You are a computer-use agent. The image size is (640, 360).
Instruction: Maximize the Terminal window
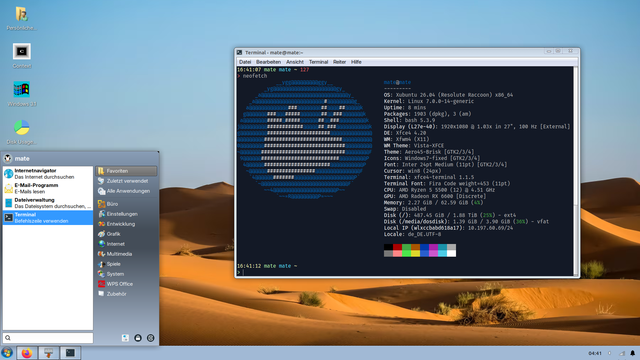coord(558,52)
